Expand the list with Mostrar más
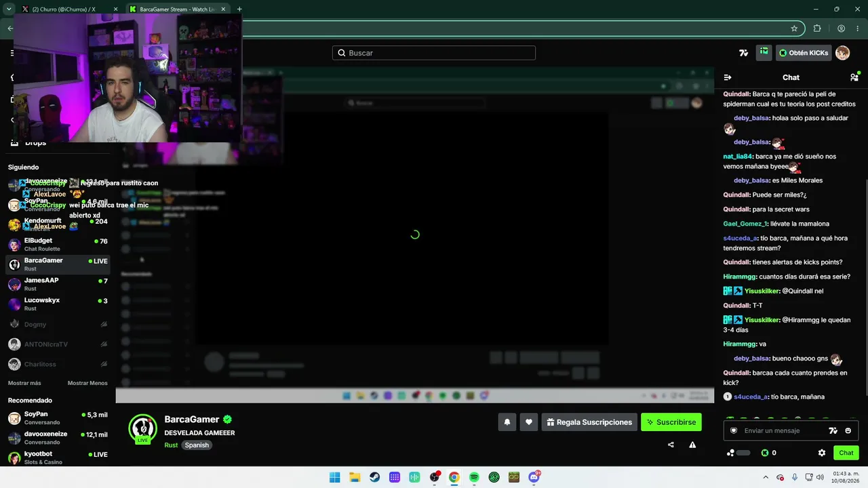The height and width of the screenshot is (488, 868). pyautogui.click(x=24, y=383)
